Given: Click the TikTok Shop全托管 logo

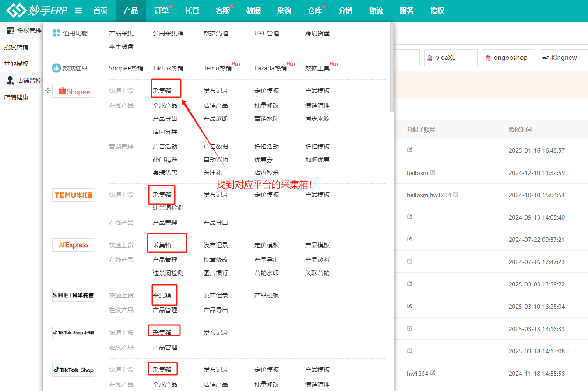Looking at the screenshot, I should click(74, 332).
